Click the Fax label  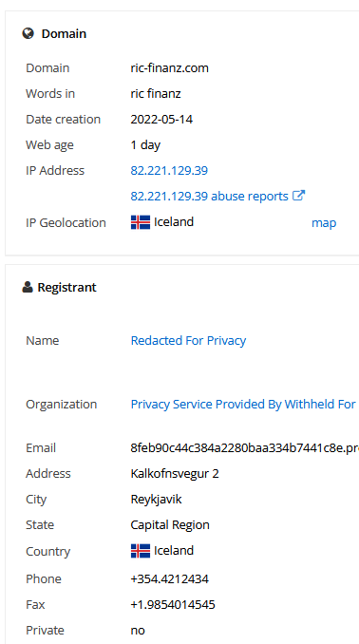35,604
